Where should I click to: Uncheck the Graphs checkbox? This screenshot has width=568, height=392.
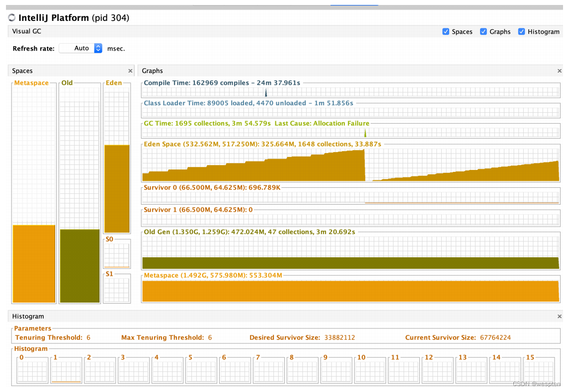click(x=483, y=31)
